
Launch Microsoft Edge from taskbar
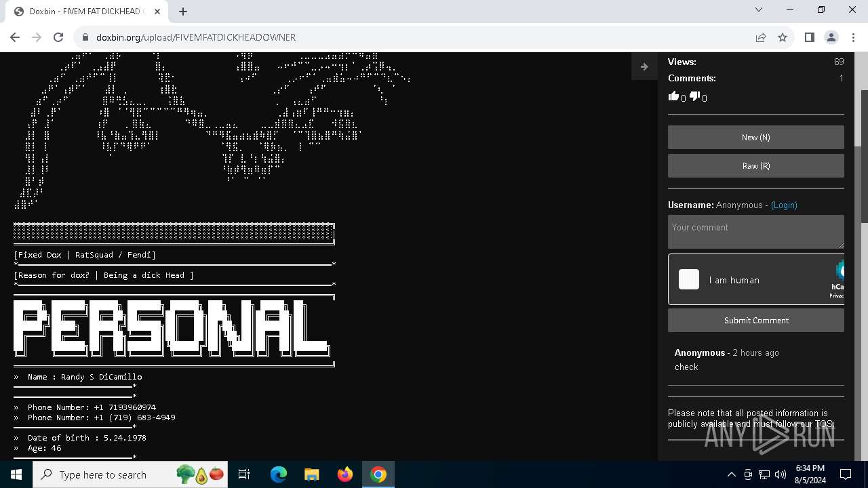tap(279, 474)
